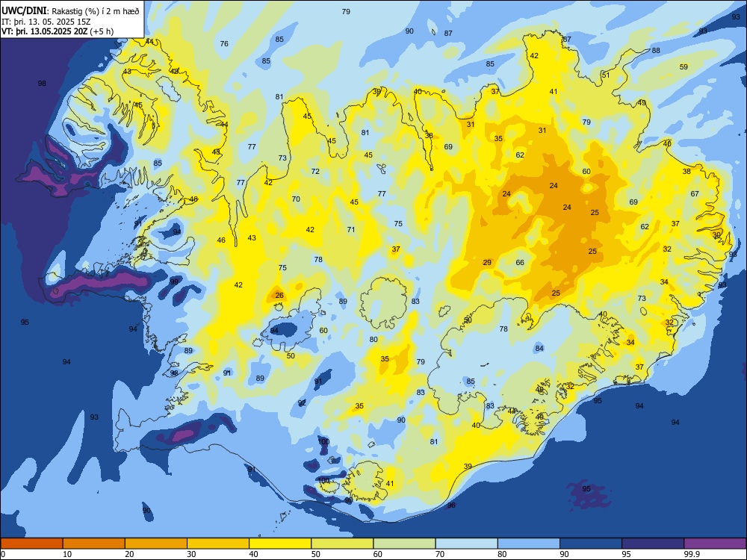Select the '10' label on the color scale
Image resolution: width=747 pixels, height=560 pixels.
67,554
